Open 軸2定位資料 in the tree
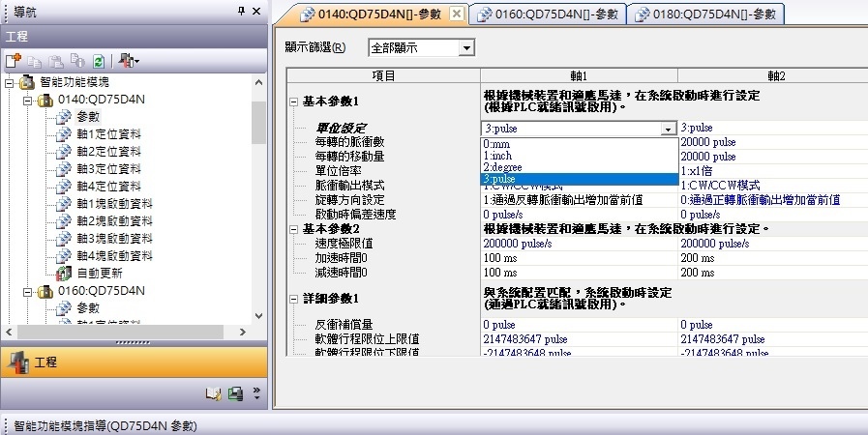The width and height of the screenshot is (868, 435). [x=108, y=152]
